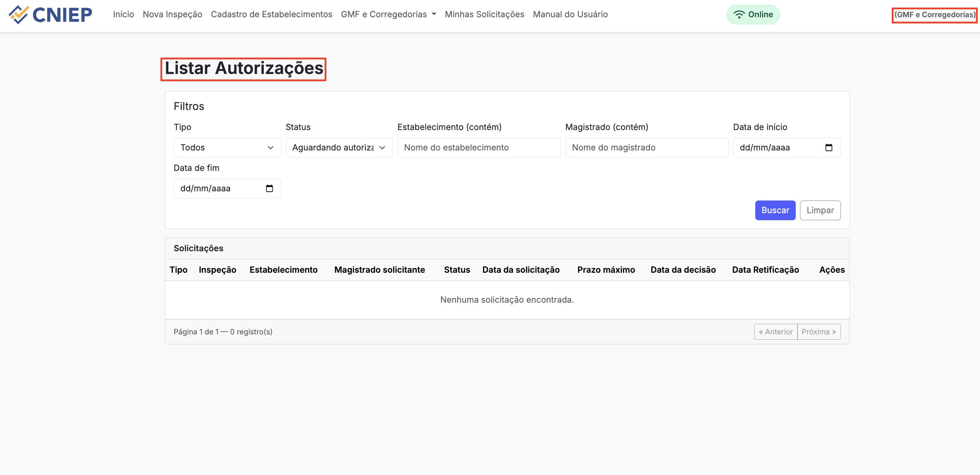Click the Status column header in table
This screenshot has height=475, width=980.
pos(457,270)
